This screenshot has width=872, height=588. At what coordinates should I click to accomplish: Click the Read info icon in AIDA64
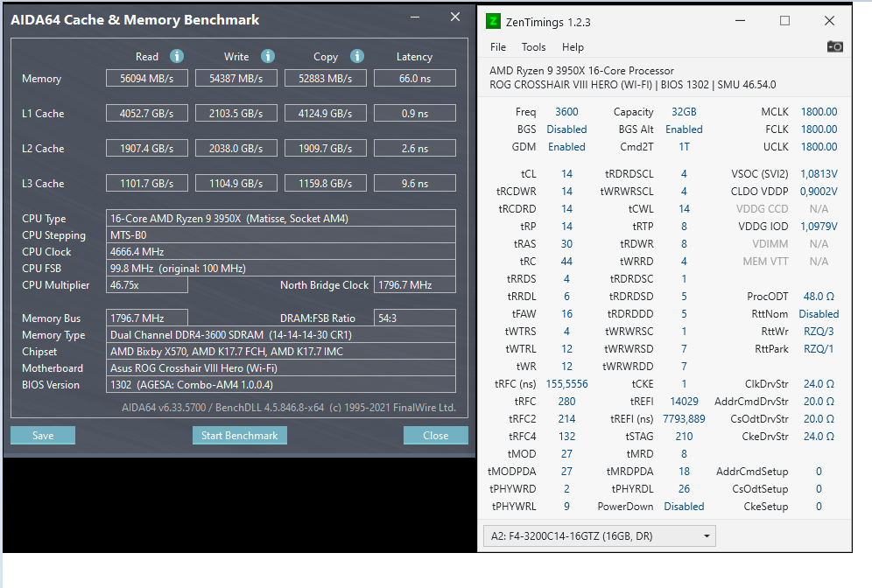pos(177,56)
